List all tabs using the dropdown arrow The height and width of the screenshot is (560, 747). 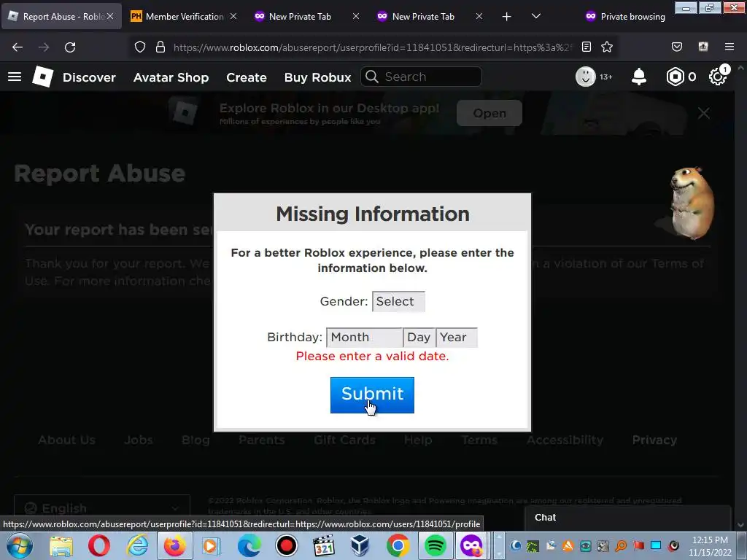[x=536, y=16]
